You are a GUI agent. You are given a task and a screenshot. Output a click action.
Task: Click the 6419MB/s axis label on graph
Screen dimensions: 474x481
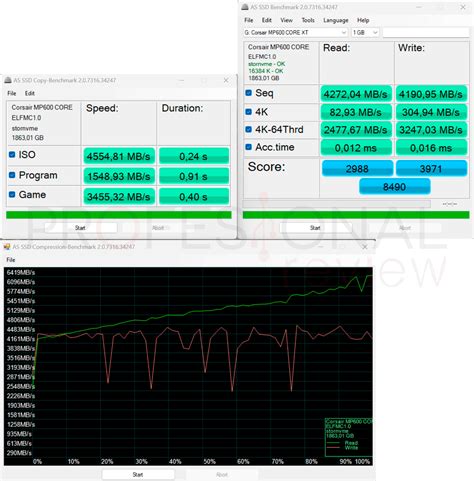[21, 272]
